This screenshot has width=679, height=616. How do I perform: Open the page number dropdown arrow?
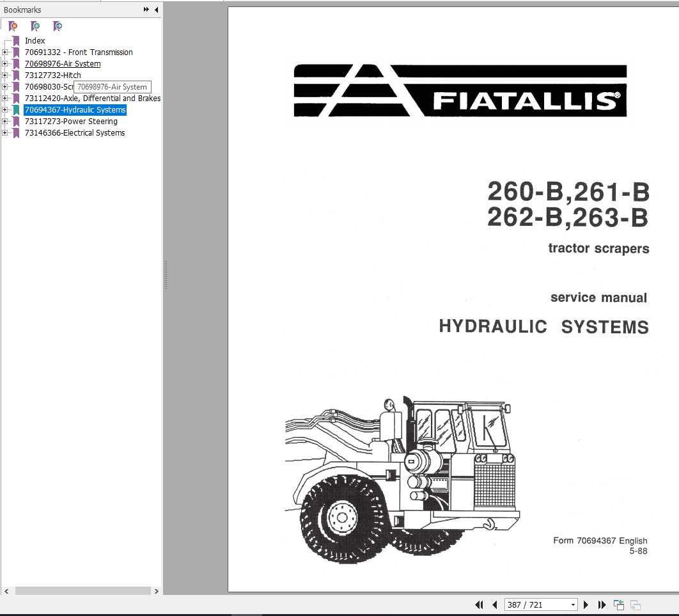pyautogui.click(x=573, y=604)
